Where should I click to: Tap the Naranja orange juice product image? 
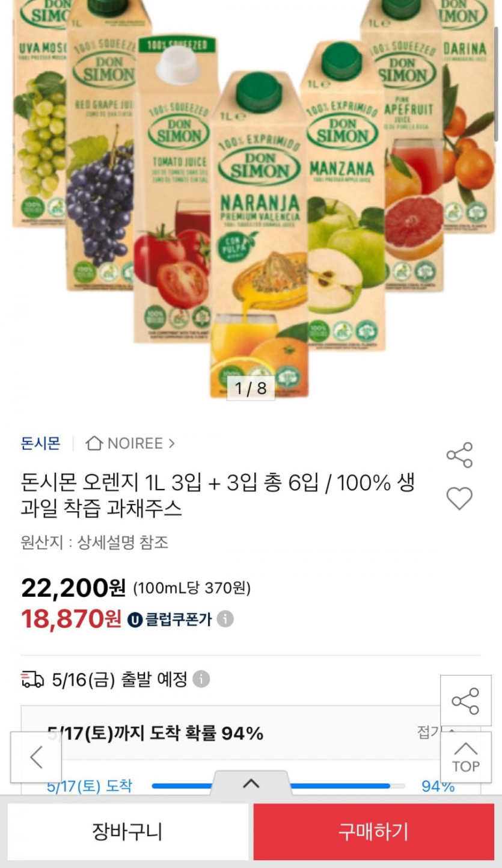tap(260, 235)
